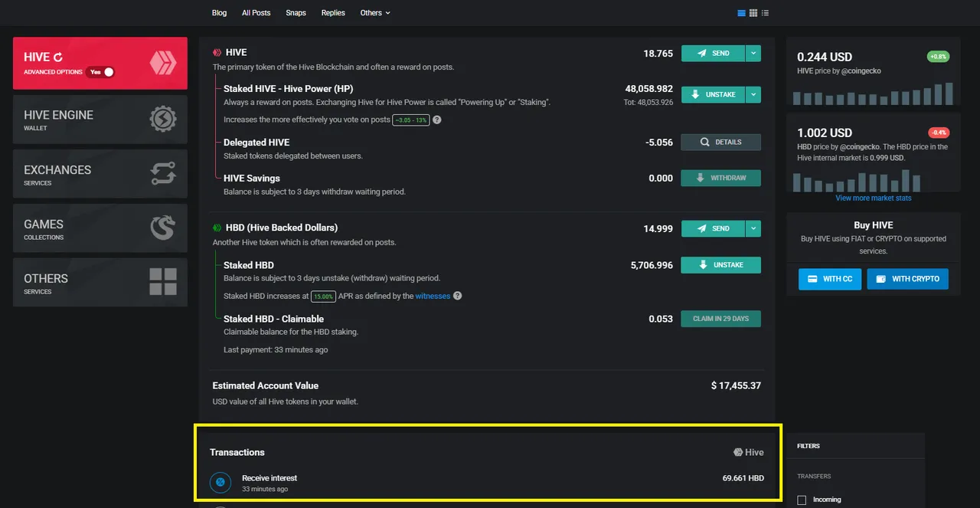The width and height of the screenshot is (980, 508).
Task: Click the help icon beside vote percentage
Action: click(x=436, y=120)
